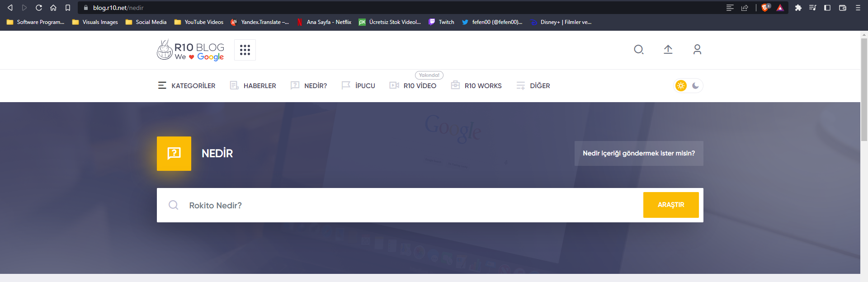This screenshot has width=868, height=282.
Task: Click the upload content arrow icon
Action: click(x=668, y=50)
